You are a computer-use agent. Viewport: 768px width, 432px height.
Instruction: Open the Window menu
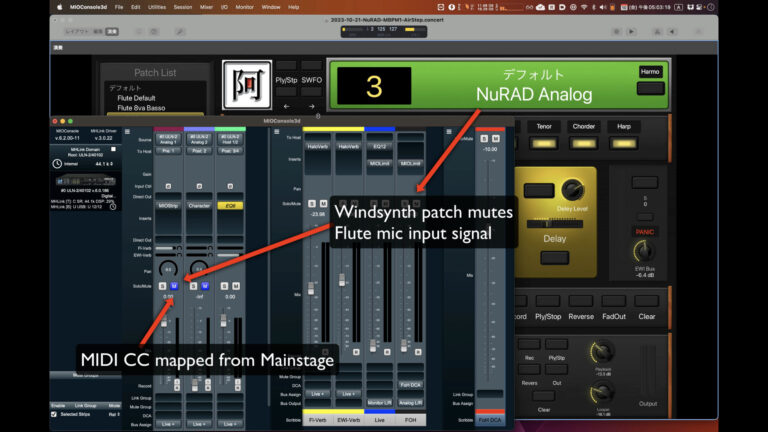tap(271, 7)
